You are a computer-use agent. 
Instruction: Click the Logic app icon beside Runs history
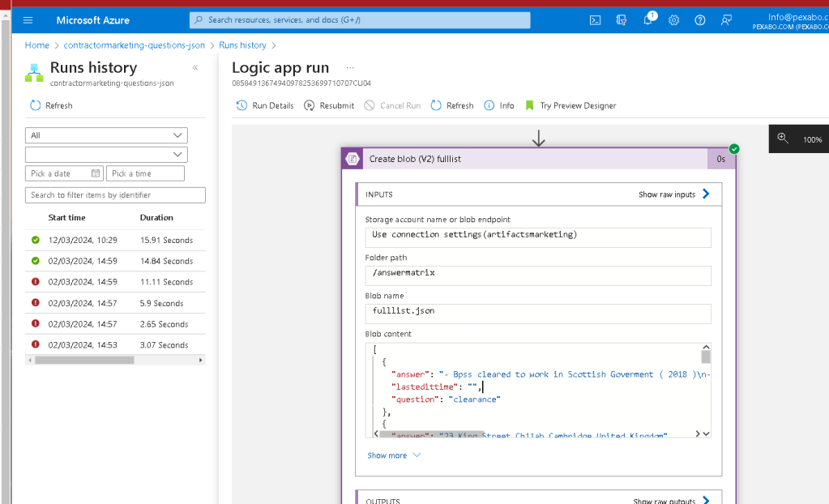tap(34, 73)
